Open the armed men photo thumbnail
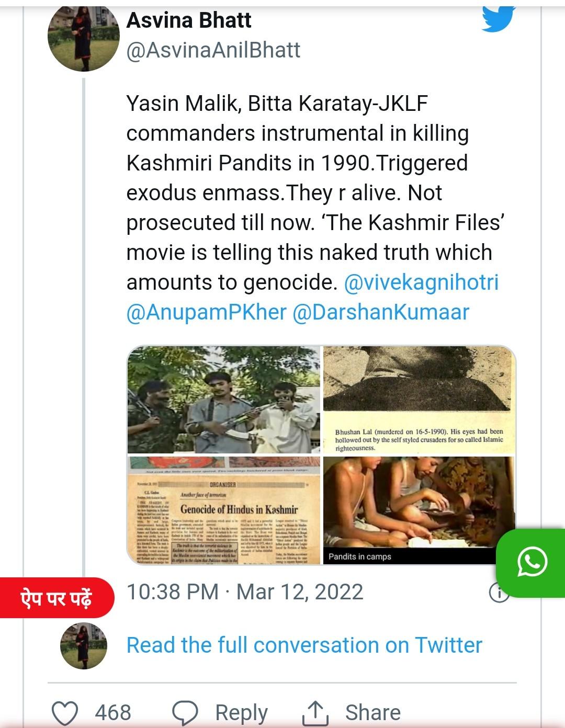The height and width of the screenshot is (728, 565). 224,400
